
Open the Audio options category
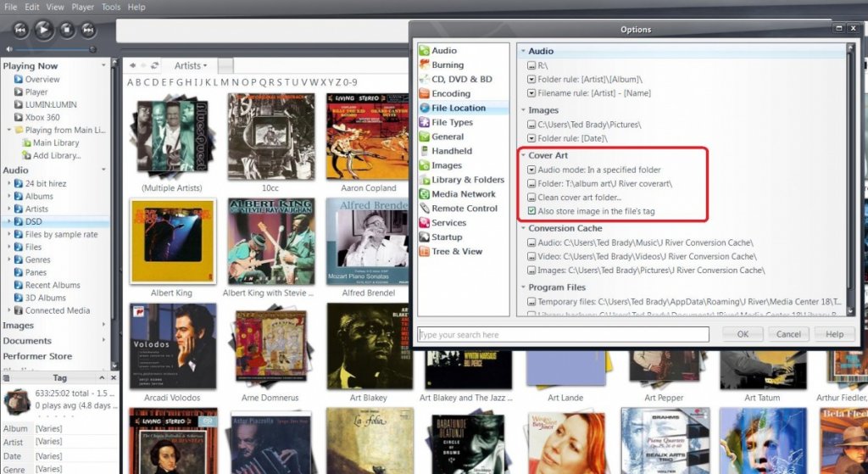pos(444,50)
